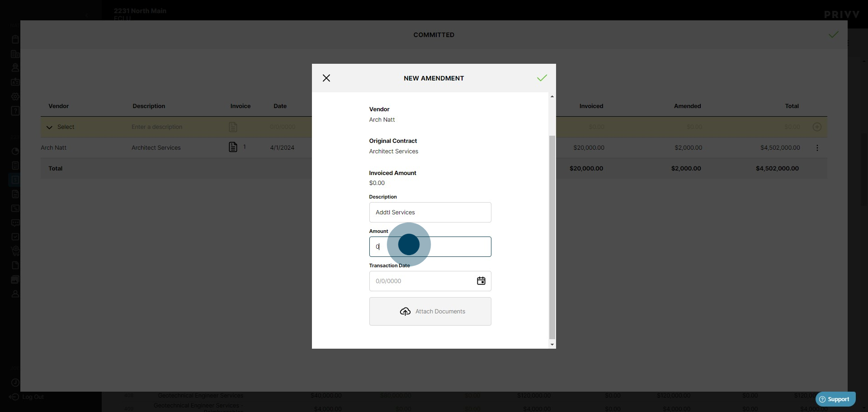This screenshot has width=868, height=412.
Task: Open invoice document icon for Arch Natt row
Action: (x=233, y=147)
